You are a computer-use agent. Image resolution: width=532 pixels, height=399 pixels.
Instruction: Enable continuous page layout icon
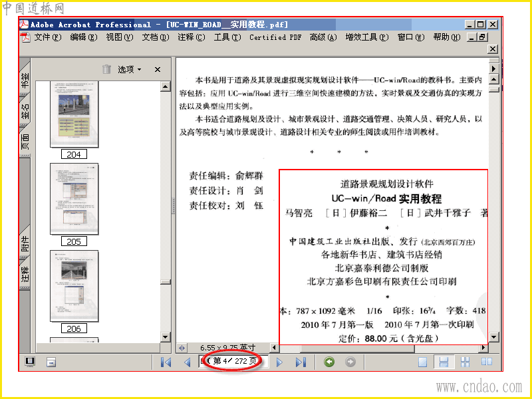tap(444, 362)
